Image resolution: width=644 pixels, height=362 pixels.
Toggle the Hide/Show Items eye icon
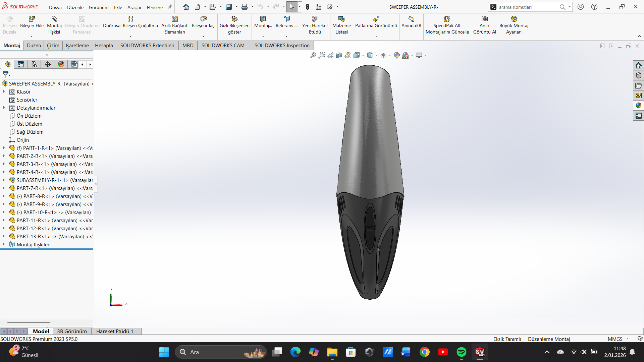pos(383,55)
